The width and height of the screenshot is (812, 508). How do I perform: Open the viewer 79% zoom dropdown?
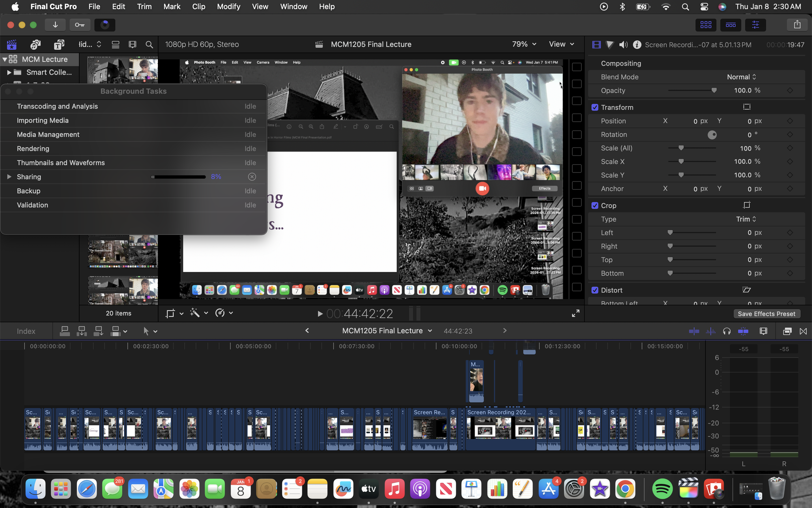pos(524,44)
